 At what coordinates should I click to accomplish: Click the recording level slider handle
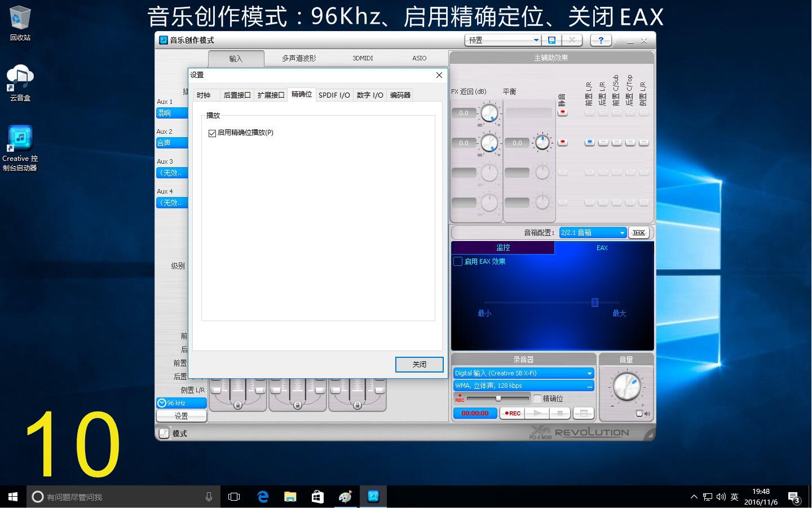coord(498,398)
